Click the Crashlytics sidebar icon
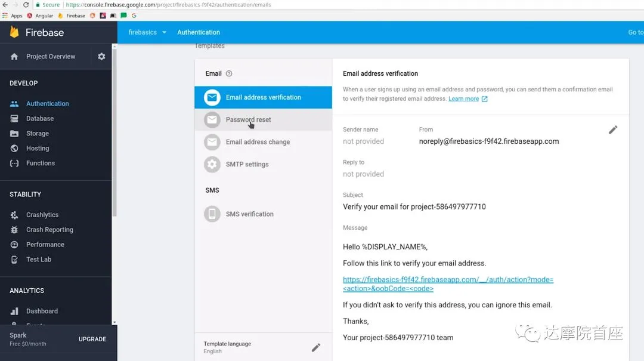The width and height of the screenshot is (644, 361). 14,215
